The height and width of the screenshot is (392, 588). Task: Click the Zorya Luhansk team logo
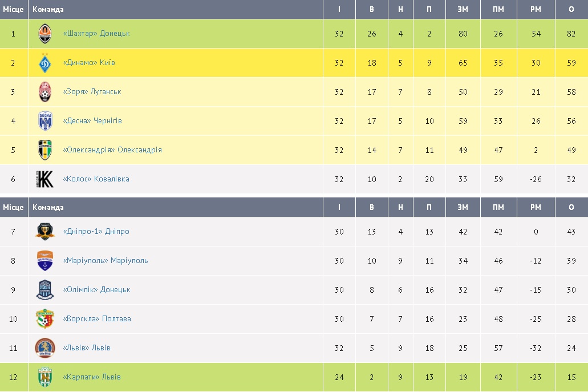[45, 92]
